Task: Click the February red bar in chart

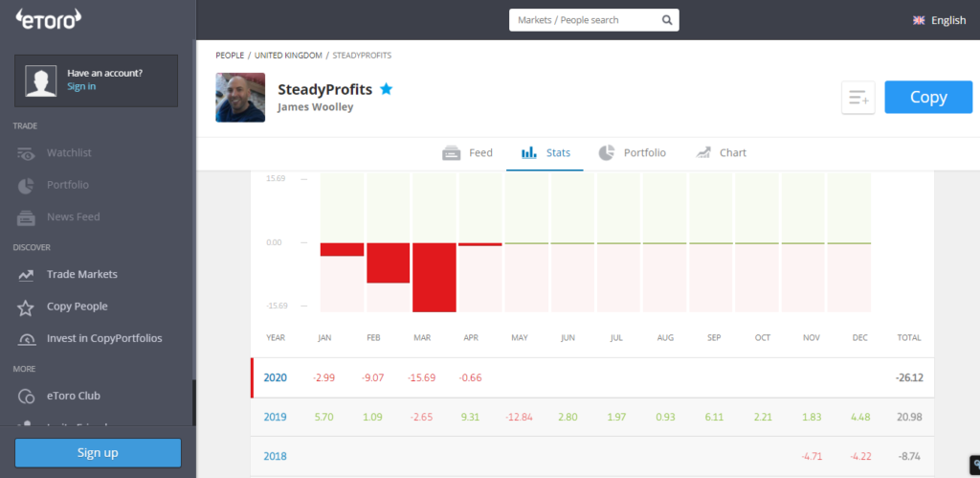Action: (389, 262)
